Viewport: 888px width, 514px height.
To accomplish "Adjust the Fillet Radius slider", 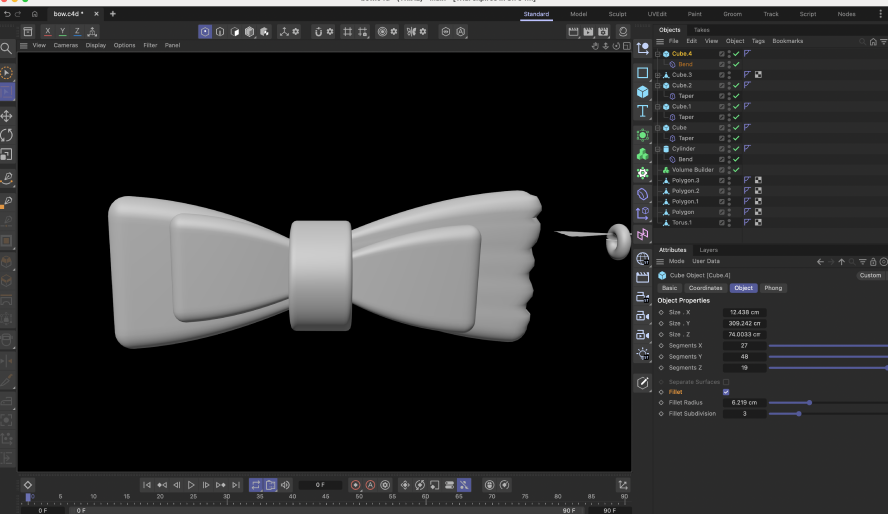I will coord(809,403).
